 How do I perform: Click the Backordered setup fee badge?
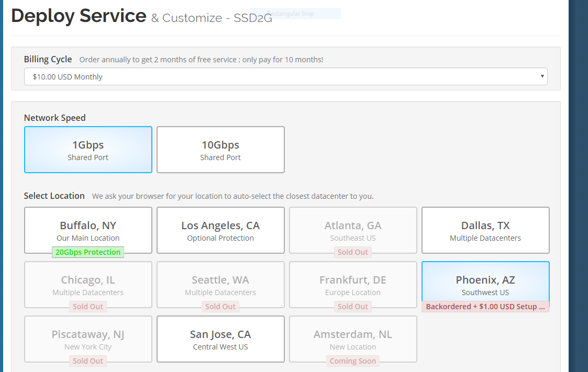[485, 307]
